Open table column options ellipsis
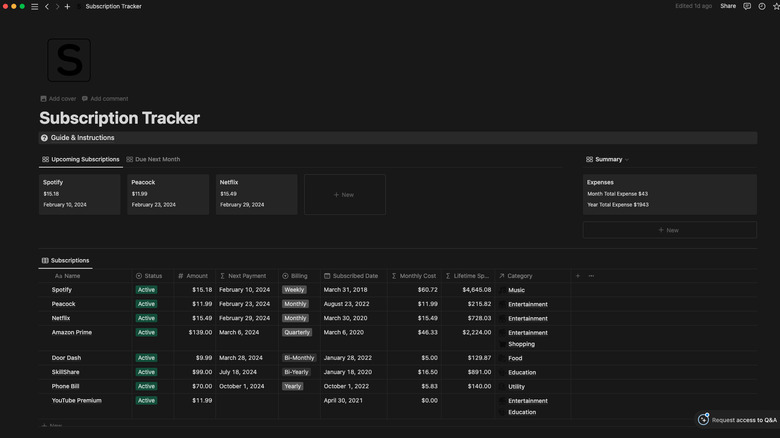Screen dimensions: 780x438 click(591, 276)
